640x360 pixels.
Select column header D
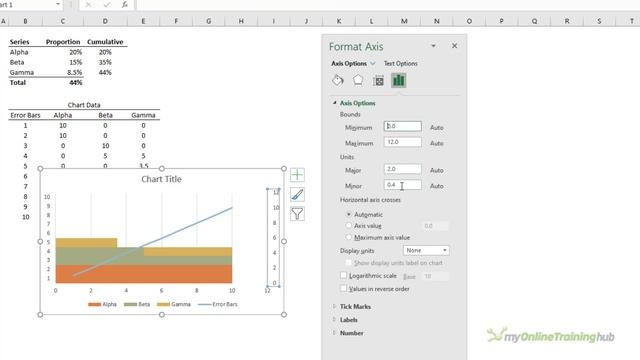[105, 21]
